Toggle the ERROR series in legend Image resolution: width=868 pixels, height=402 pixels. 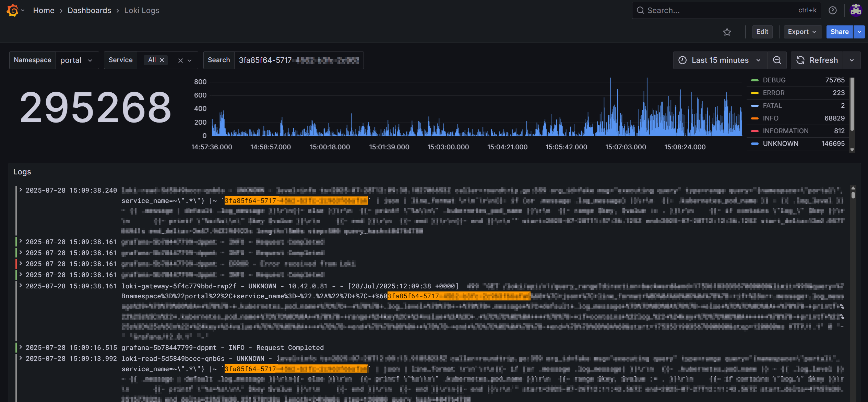774,93
